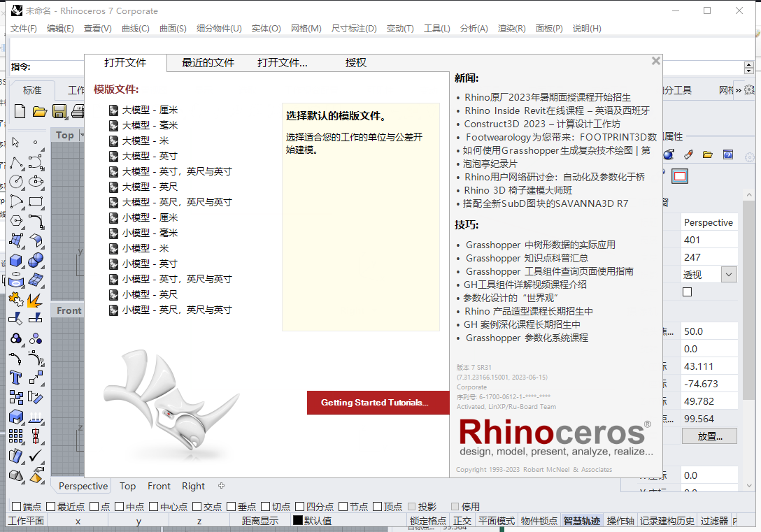
Task: Select the Ellipse tool
Action: (x=36, y=182)
